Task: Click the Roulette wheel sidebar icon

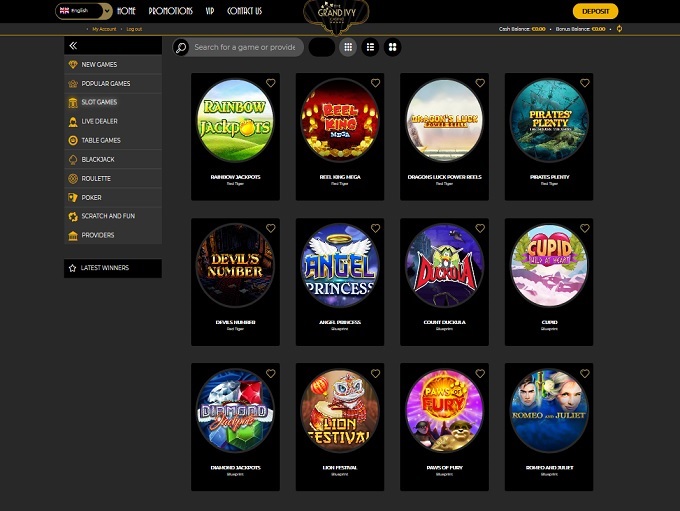Action: tap(73, 178)
